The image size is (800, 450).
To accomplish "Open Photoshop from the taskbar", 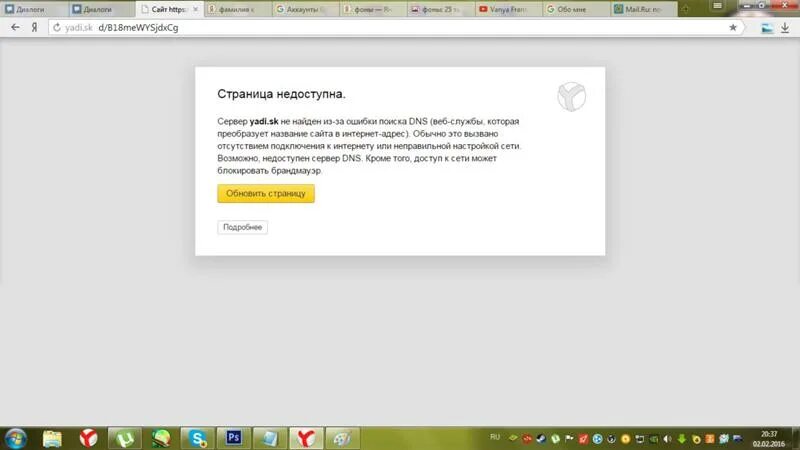I will click(x=233, y=438).
